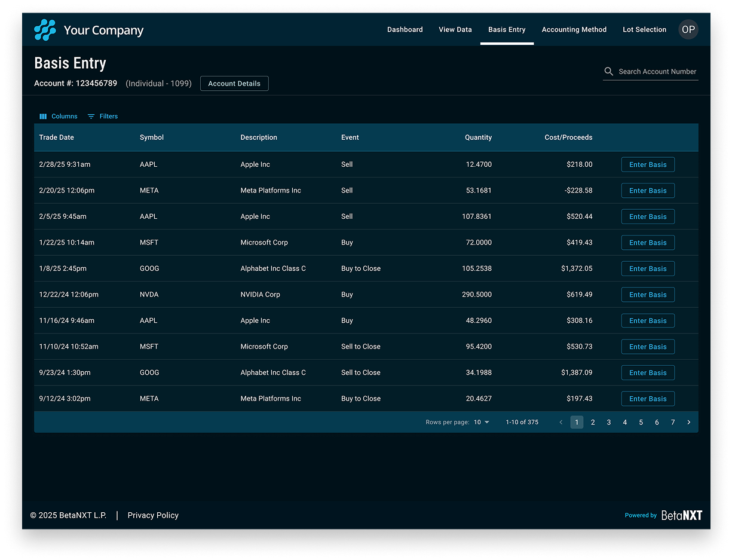Click the BetaNXT logo in footer

point(681,515)
